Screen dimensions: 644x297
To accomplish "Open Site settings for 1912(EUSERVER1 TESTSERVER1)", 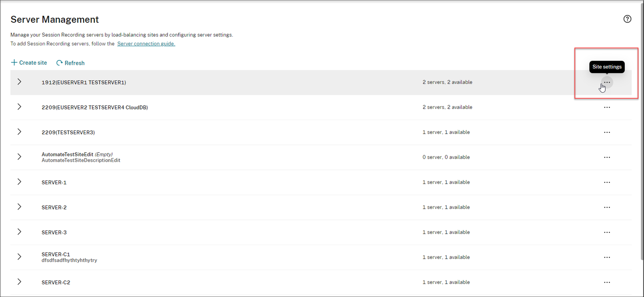I will [607, 82].
